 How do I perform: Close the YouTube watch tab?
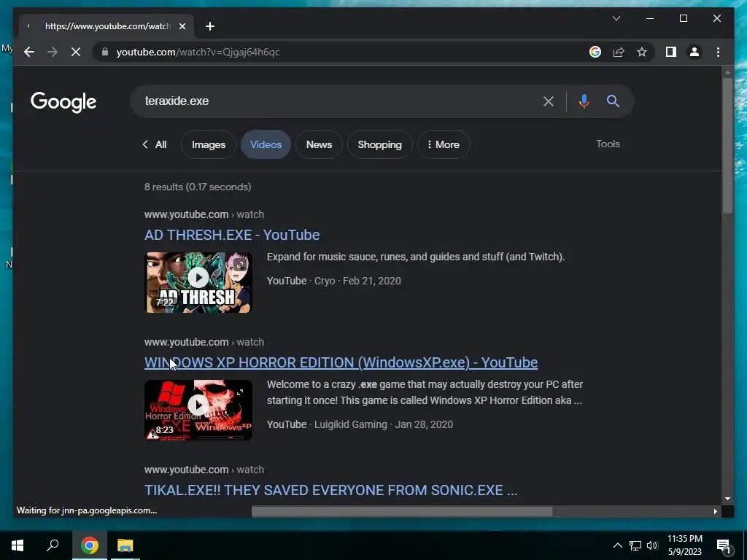coord(182,26)
